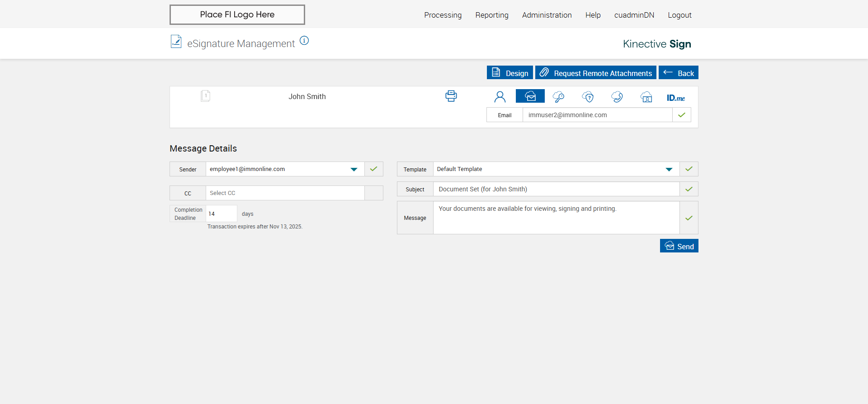868x404 pixels.
Task: Choose ID.me verification option
Action: (675, 98)
